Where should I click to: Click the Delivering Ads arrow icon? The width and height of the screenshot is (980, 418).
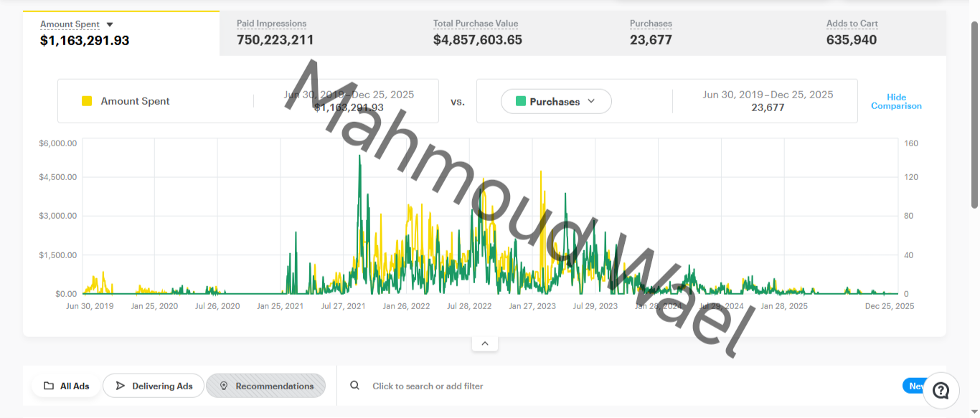coord(120,386)
